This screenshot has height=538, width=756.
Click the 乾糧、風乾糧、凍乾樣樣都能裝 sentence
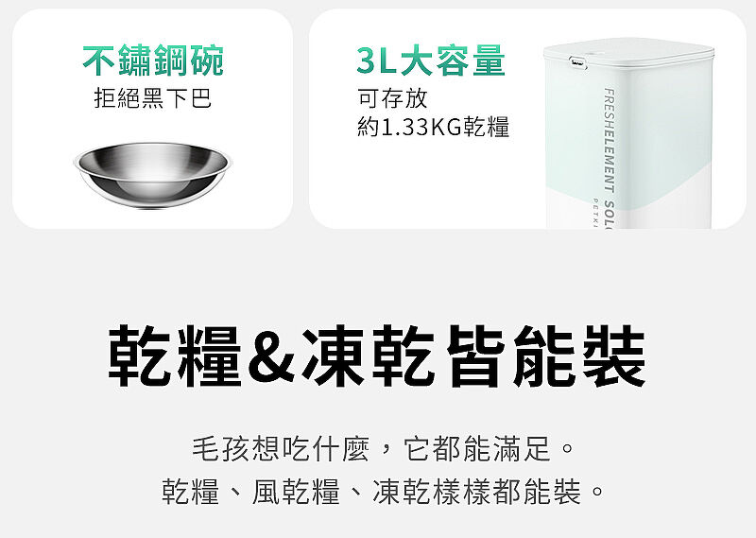[384, 492]
